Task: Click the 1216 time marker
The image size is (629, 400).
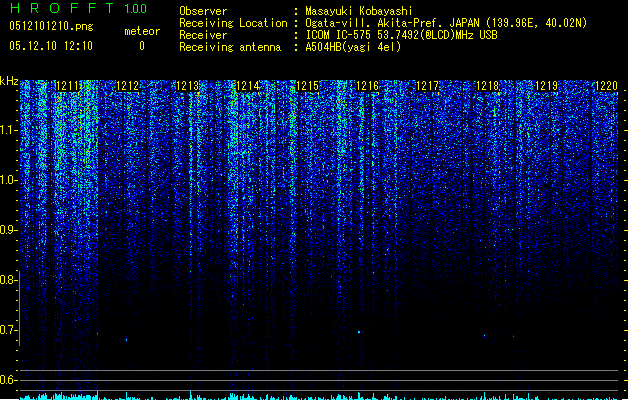Action: pyautogui.click(x=367, y=86)
